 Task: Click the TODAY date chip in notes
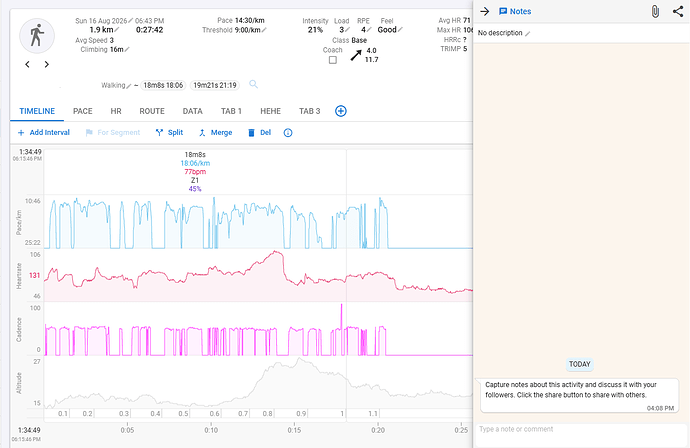pyautogui.click(x=580, y=364)
